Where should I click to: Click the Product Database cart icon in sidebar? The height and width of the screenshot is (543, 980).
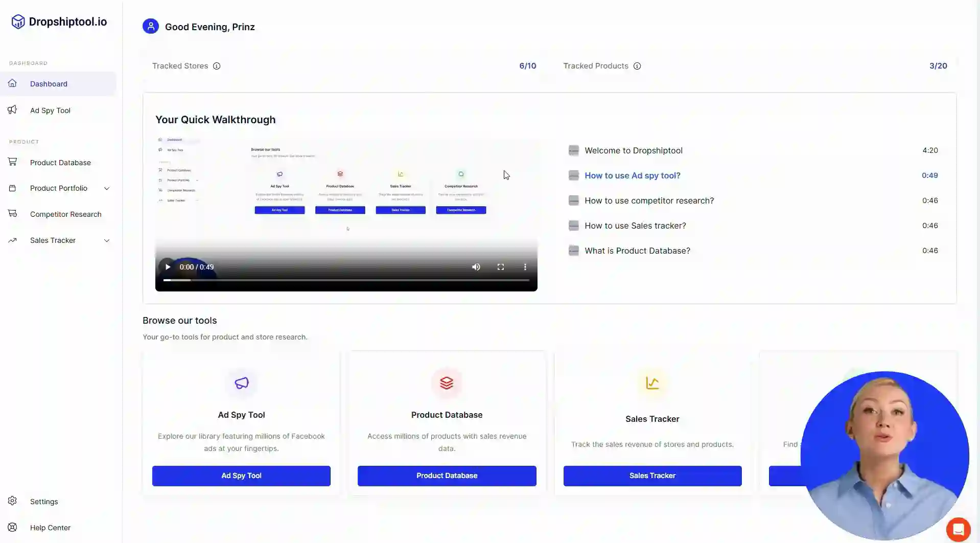(13, 162)
